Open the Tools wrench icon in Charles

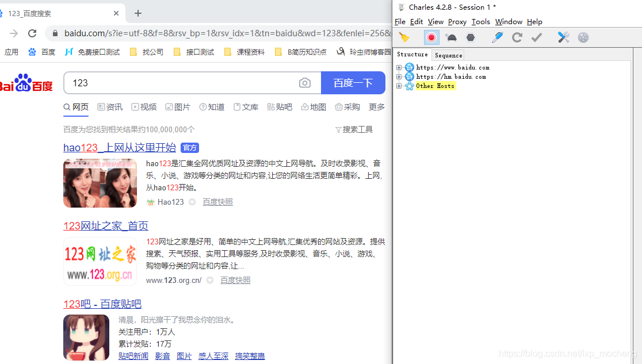point(563,38)
